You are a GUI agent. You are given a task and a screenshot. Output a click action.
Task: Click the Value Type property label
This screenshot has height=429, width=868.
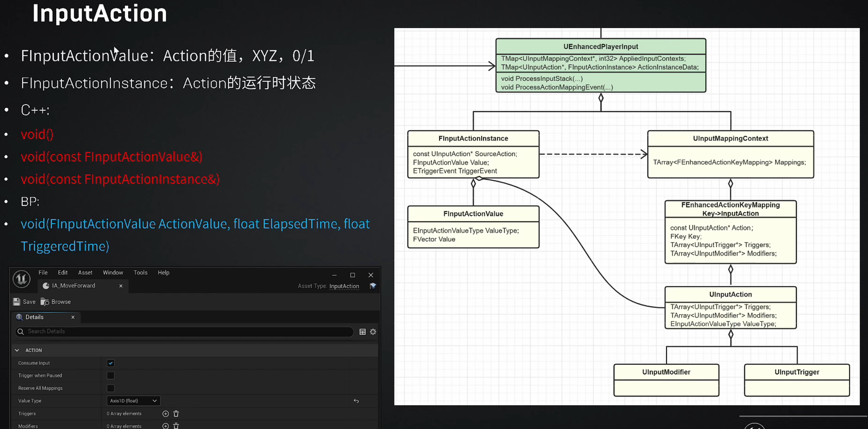(30, 401)
